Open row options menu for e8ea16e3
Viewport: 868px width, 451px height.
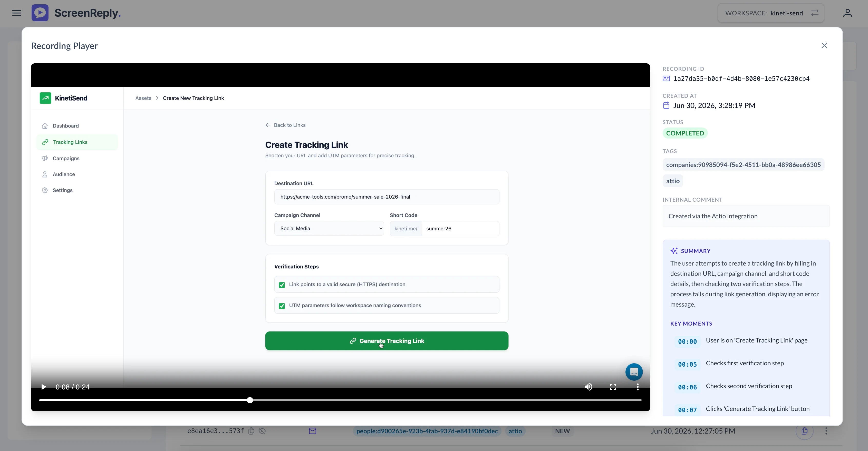click(826, 431)
